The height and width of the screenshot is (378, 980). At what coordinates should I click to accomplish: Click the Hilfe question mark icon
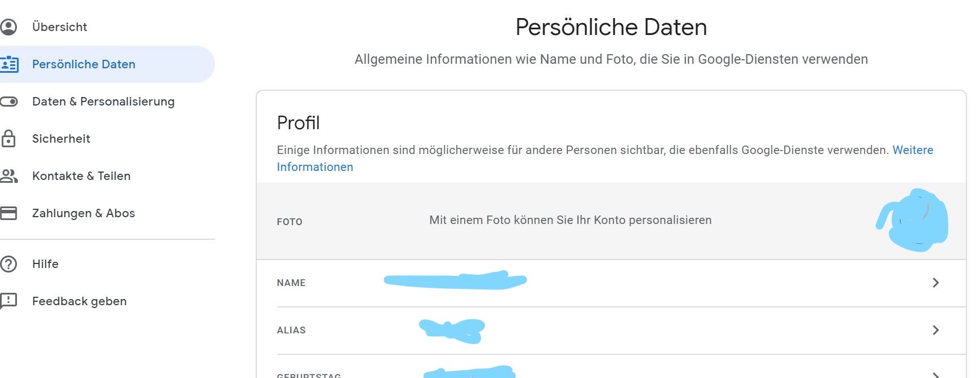point(9,264)
